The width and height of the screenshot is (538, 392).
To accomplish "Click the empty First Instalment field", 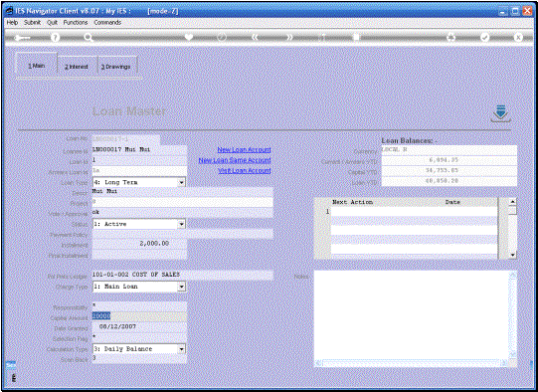I will [x=139, y=255].
